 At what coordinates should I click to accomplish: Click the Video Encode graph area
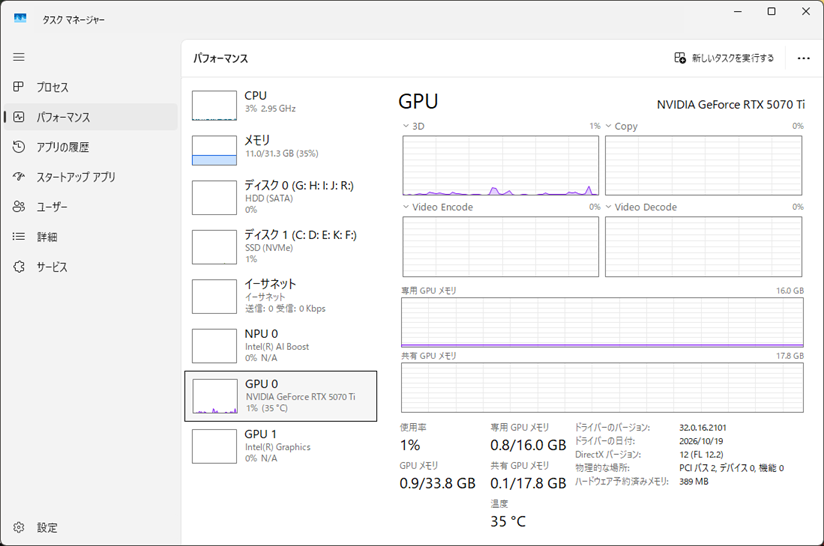pyautogui.click(x=500, y=246)
